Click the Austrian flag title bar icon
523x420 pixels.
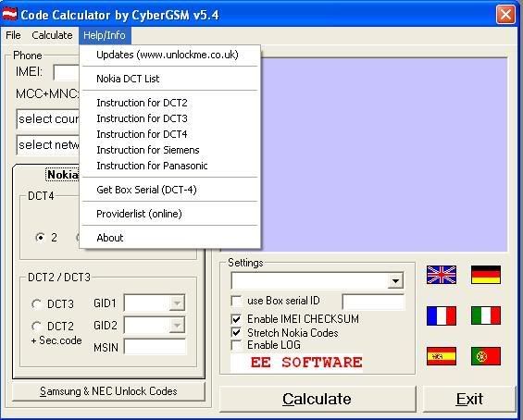(x=9, y=14)
